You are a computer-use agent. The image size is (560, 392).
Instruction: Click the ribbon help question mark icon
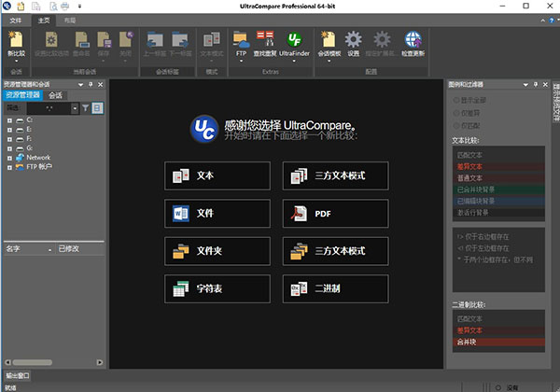click(x=552, y=21)
